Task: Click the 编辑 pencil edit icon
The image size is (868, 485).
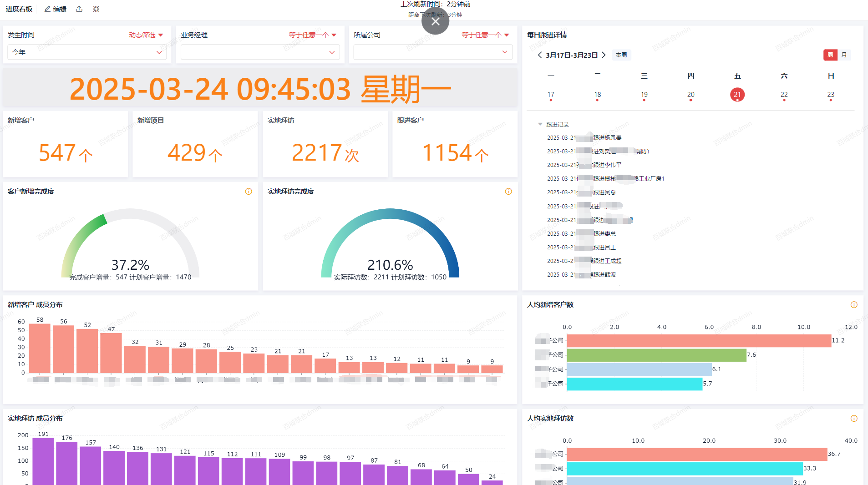Action: coord(47,9)
